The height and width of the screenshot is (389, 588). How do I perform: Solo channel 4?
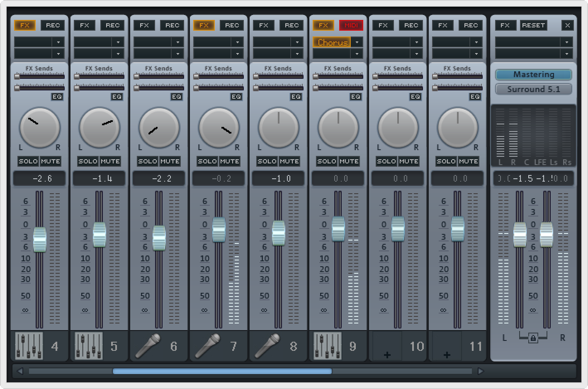click(x=28, y=161)
